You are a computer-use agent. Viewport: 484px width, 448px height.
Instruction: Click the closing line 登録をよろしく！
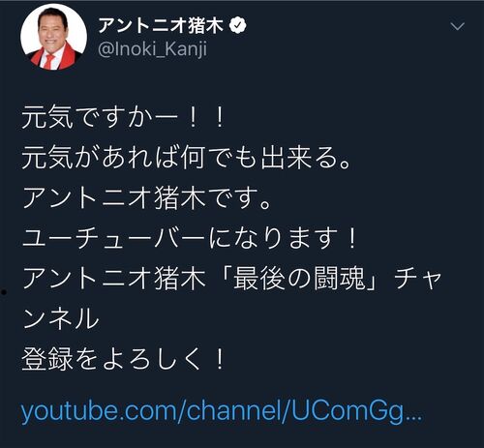point(123,359)
